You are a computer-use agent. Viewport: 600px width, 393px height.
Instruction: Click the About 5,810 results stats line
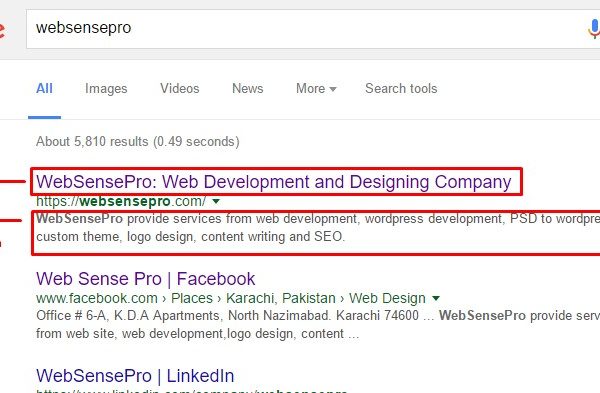coord(138,142)
